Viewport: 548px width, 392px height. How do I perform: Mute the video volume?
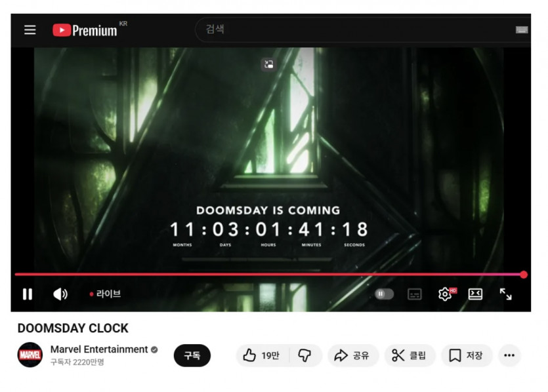point(60,294)
